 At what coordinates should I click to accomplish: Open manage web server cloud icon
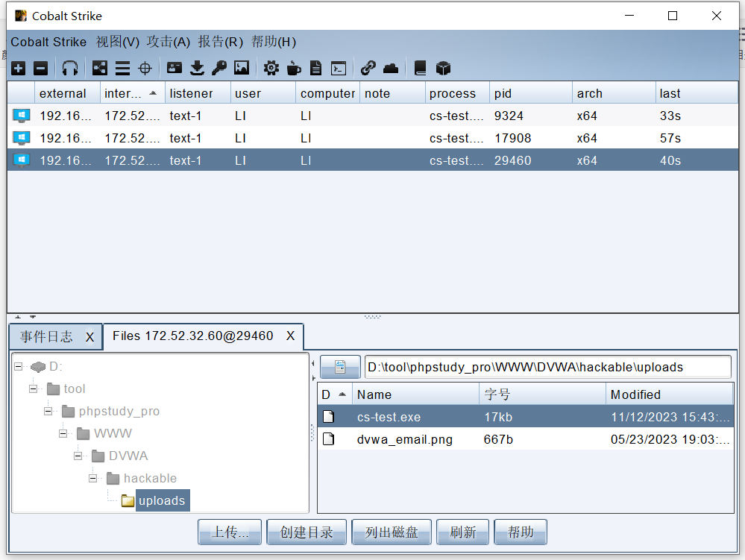click(391, 69)
